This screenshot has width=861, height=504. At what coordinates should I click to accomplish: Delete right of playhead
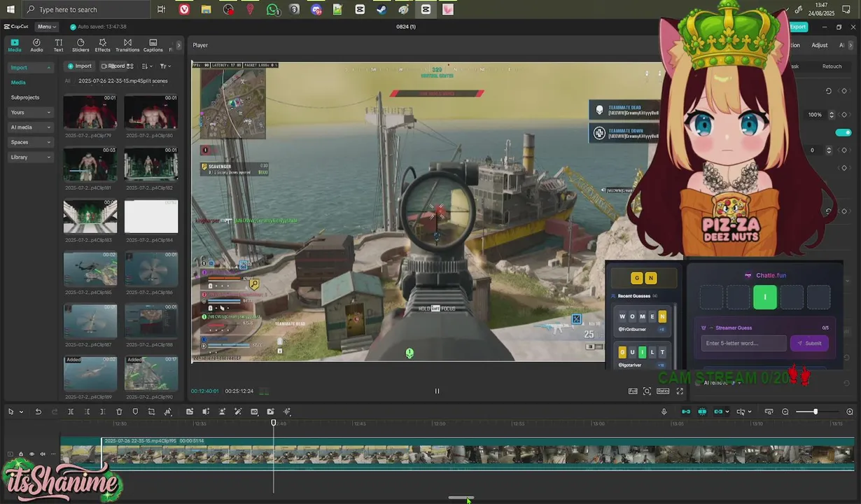pos(102,412)
